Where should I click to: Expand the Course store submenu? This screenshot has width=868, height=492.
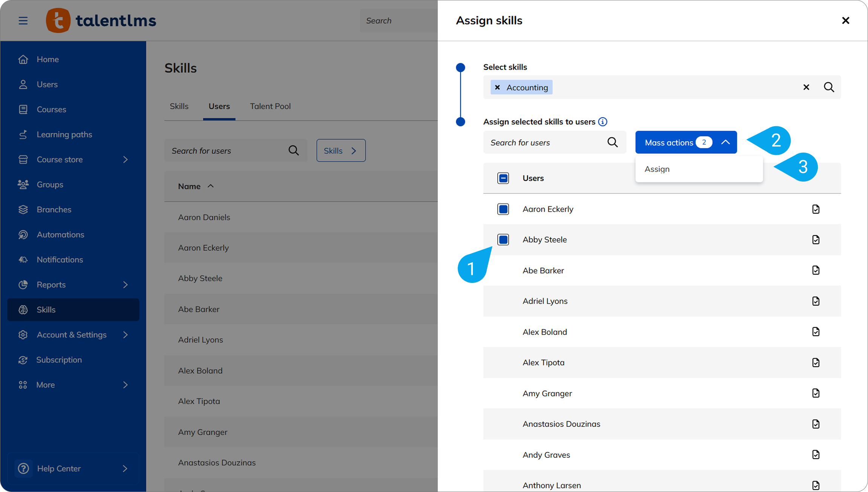point(126,160)
